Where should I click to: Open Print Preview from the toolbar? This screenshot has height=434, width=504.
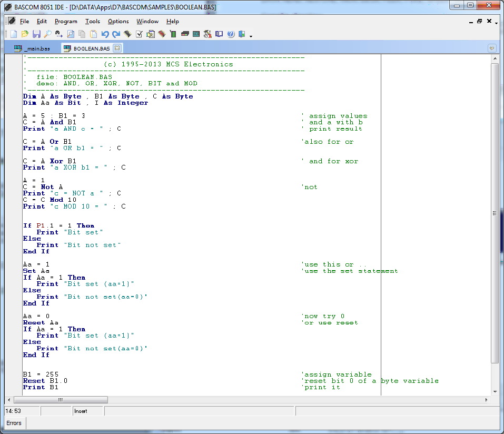pos(71,34)
